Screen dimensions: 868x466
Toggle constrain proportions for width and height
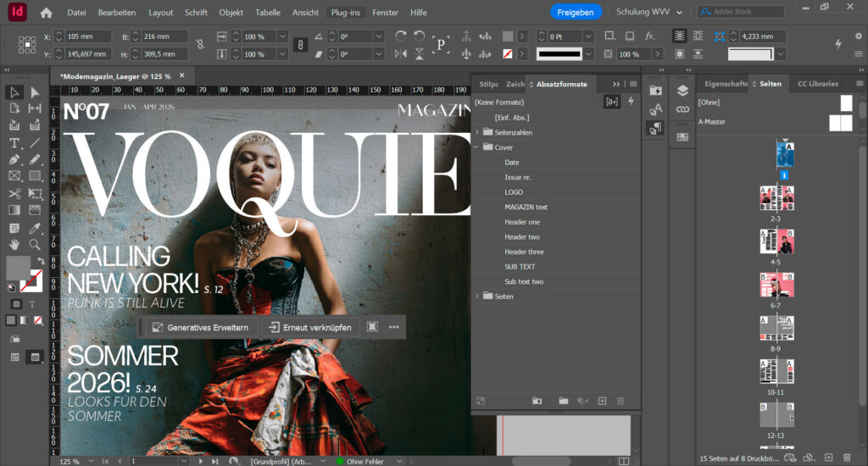tap(200, 45)
